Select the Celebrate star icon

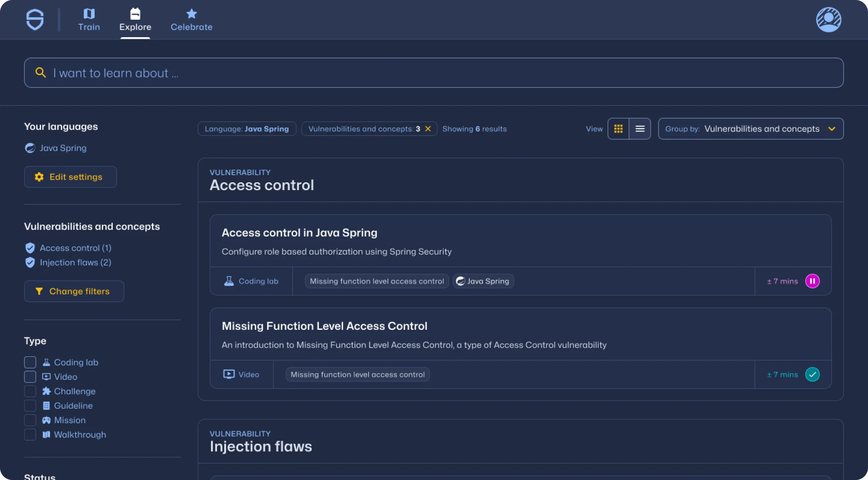click(191, 14)
